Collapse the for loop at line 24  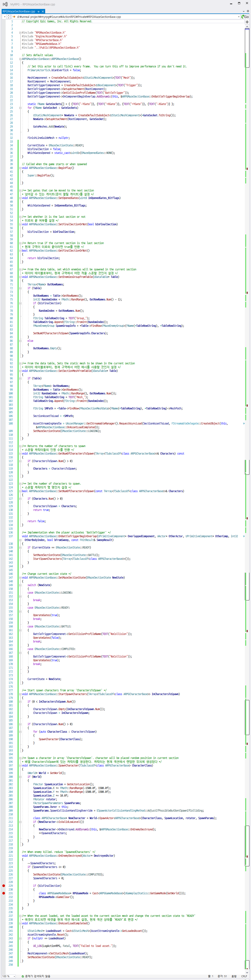tap(20, 108)
